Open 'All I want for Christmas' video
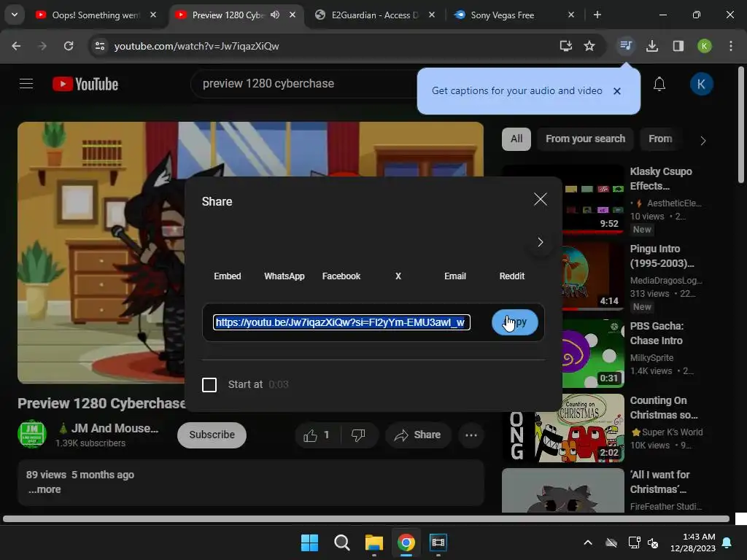Image resolution: width=747 pixels, height=560 pixels. coord(659,482)
